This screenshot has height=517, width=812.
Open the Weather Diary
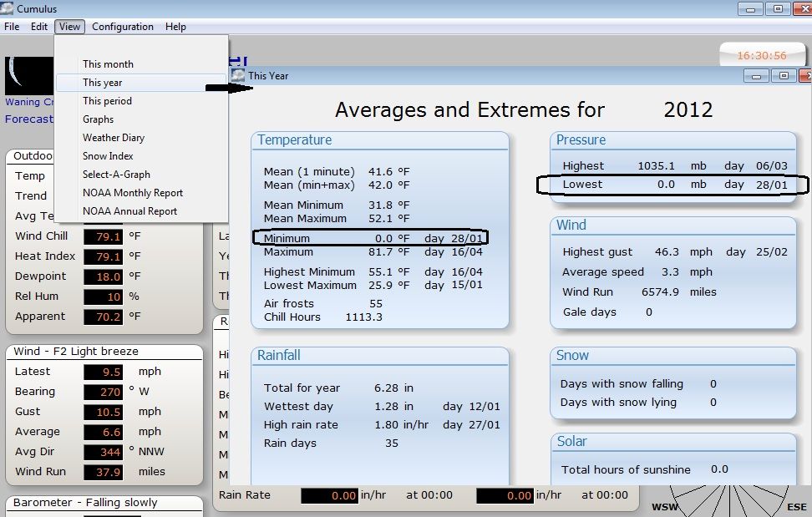[x=114, y=138]
